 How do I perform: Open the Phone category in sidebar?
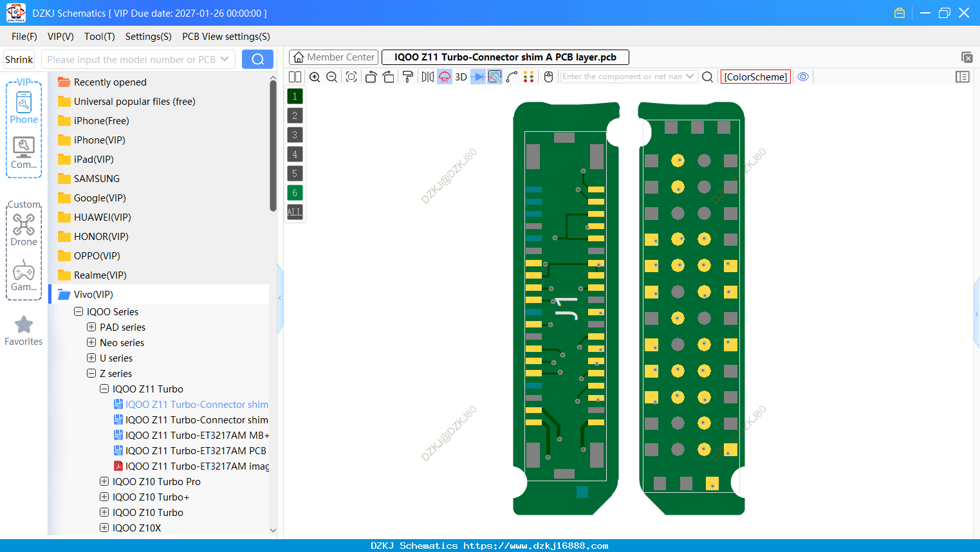24,107
